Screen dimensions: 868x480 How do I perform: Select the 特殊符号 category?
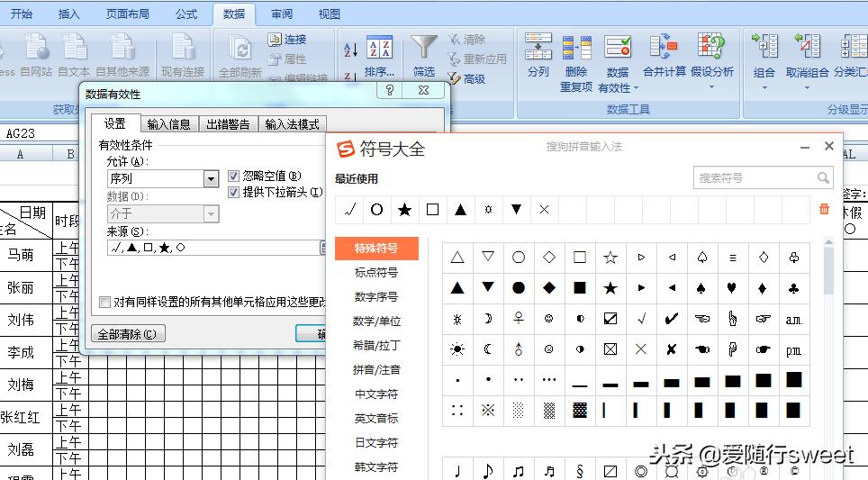pos(376,248)
